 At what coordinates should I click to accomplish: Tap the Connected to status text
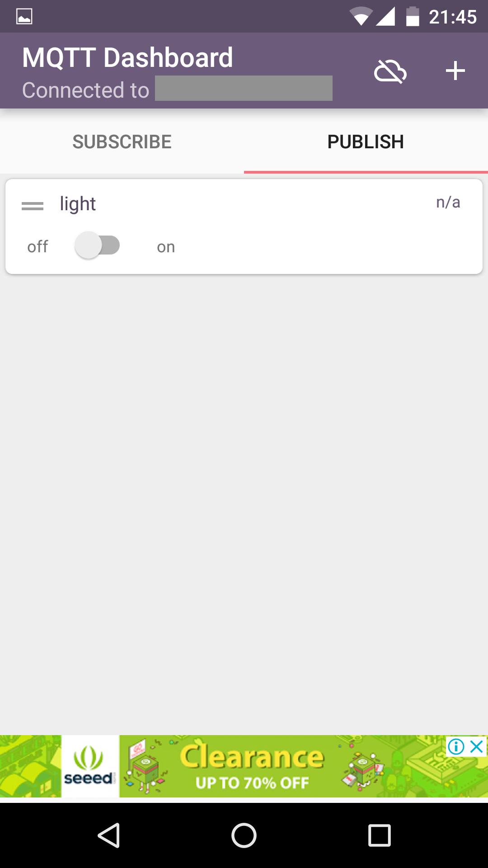(x=86, y=90)
